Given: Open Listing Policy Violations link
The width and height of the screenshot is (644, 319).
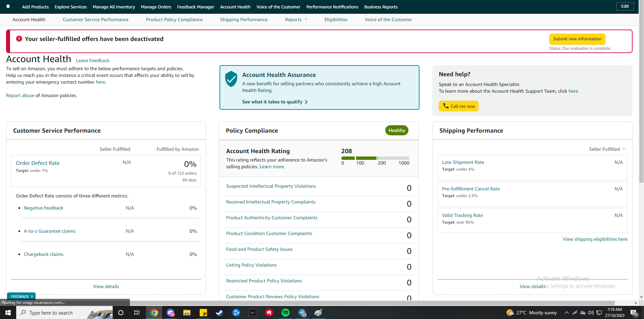Looking at the screenshot, I should (x=251, y=265).
